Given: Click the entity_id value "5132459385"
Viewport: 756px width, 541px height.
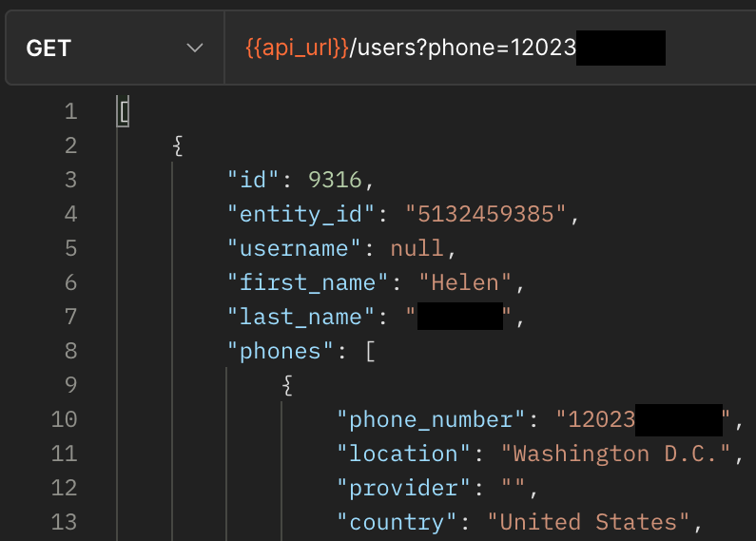Looking at the screenshot, I should click(x=487, y=214).
